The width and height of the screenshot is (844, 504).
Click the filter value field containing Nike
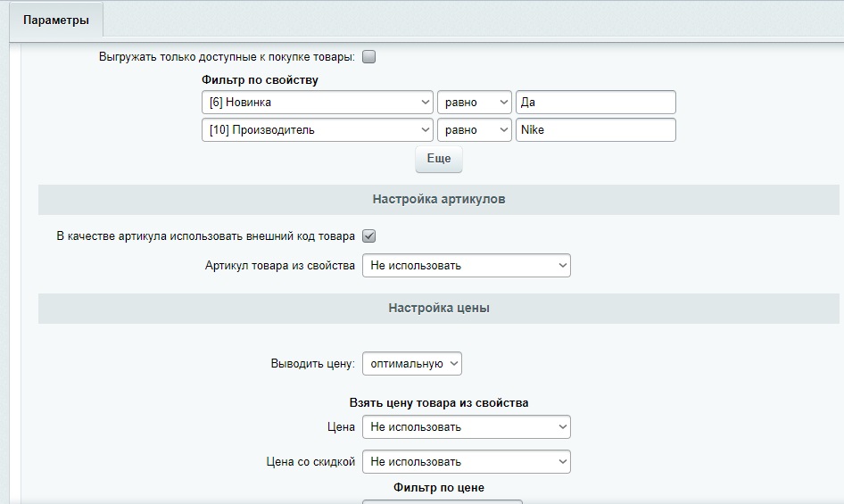tap(595, 130)
